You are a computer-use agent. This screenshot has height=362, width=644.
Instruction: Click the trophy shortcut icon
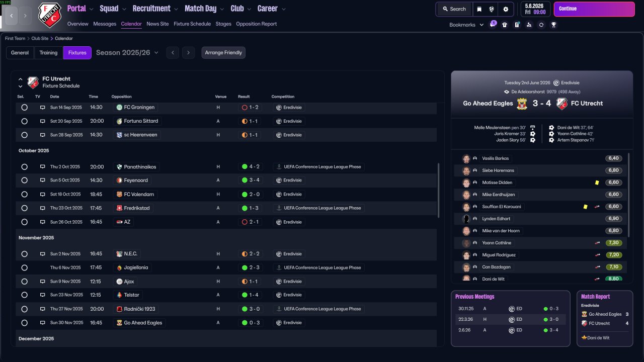point(553,25)
